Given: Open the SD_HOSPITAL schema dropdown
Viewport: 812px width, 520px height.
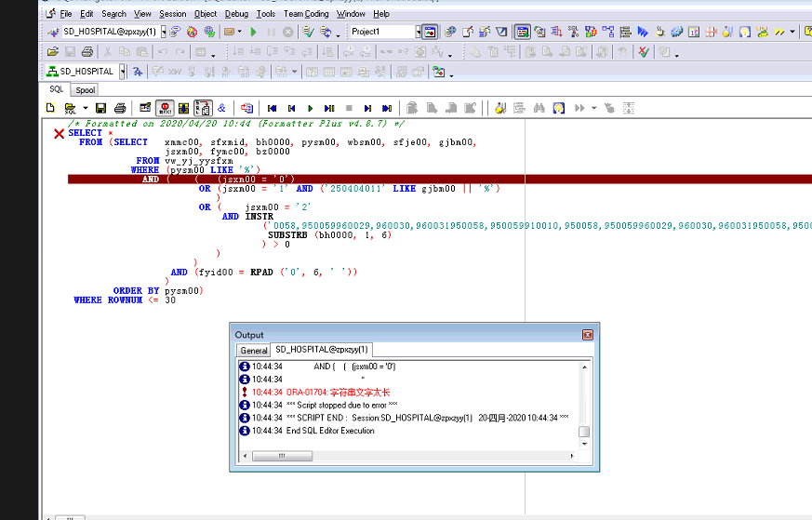Looking at the screenshot, I should click(x=121, y=72).
